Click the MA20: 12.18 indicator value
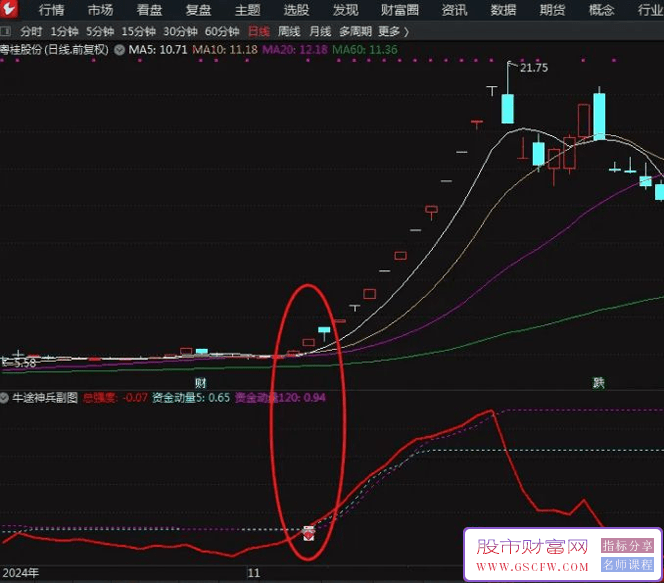 (x=295, y=50)
